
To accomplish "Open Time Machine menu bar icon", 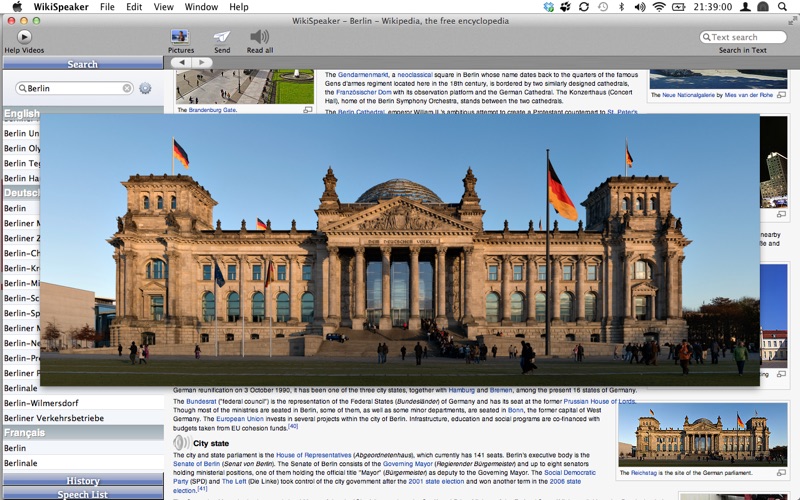I will coord(603,7).
